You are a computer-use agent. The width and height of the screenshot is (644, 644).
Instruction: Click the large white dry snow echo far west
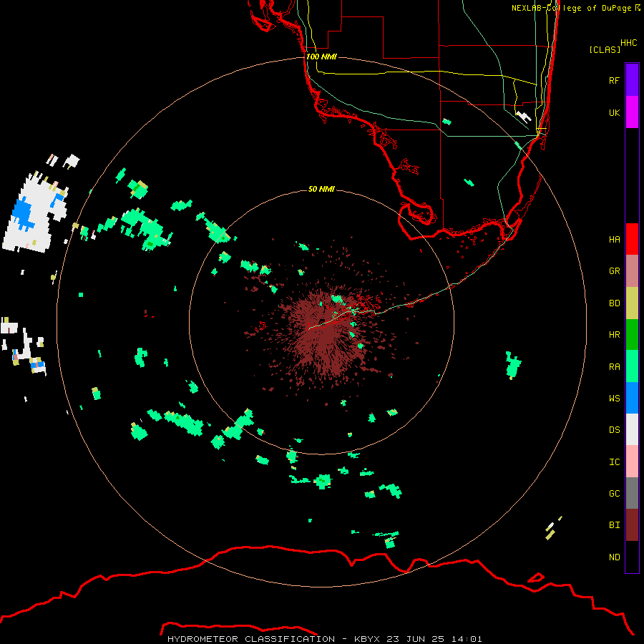click(x=35, y=213)
